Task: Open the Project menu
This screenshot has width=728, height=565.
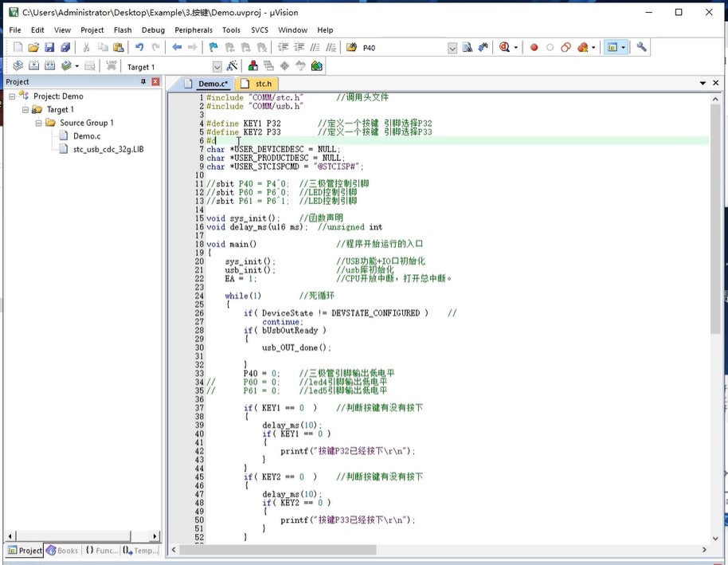Action: pyautogui.click(x=92, y=29)
